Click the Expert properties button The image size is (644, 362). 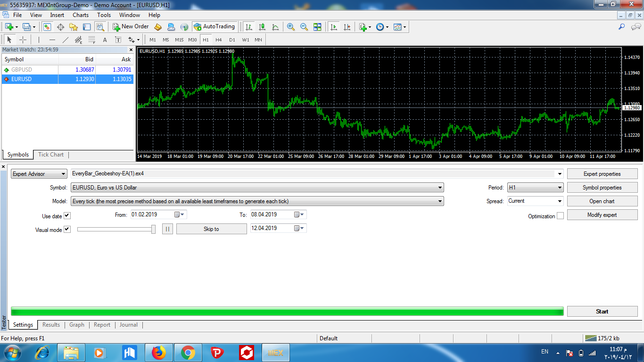(602, 174)
